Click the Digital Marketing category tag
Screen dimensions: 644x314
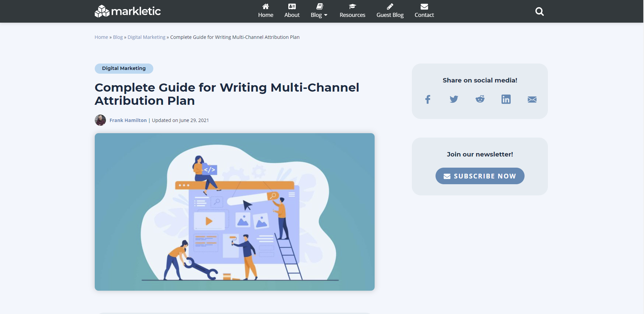pos(124,68)
